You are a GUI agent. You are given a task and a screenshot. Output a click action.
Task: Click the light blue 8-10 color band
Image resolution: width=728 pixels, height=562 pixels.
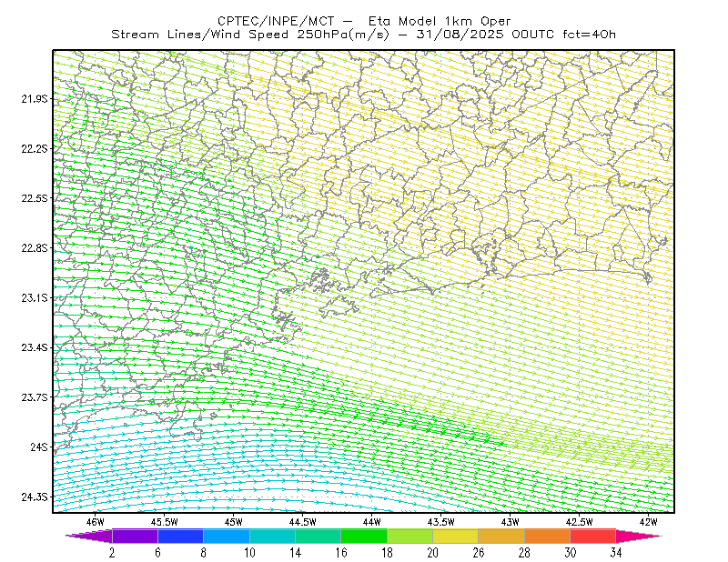(227, 536)
